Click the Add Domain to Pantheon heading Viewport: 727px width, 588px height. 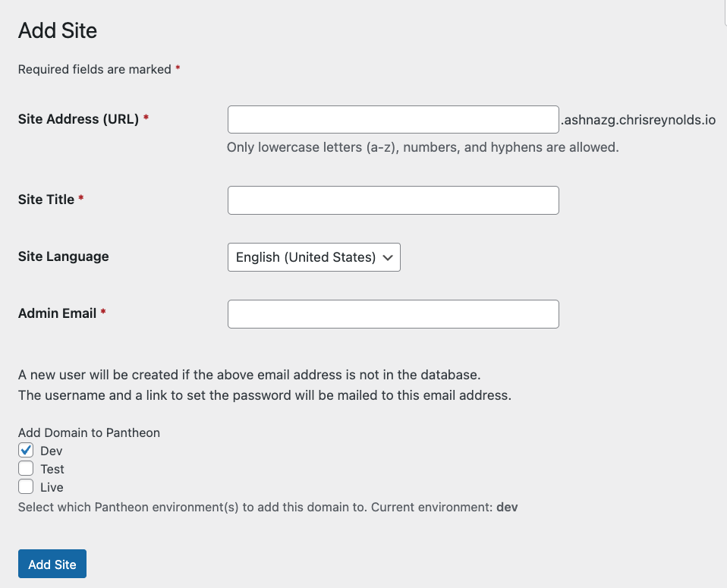coord(88,432)
